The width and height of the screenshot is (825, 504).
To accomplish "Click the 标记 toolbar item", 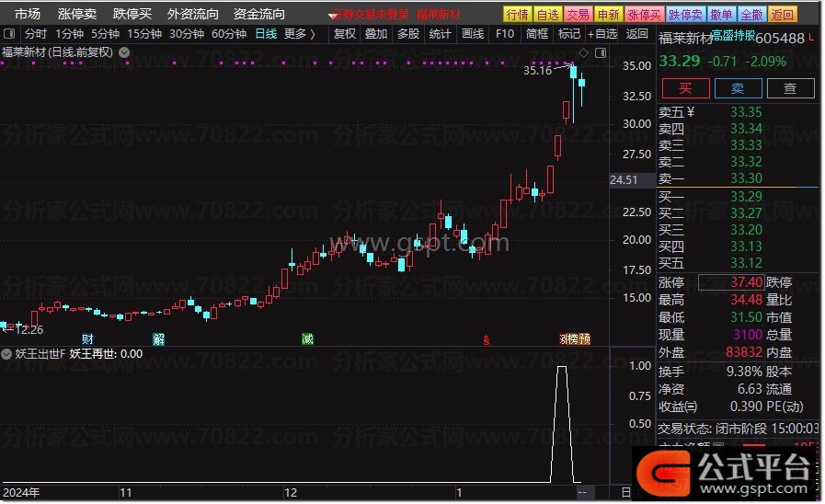I will pos(569,34).
